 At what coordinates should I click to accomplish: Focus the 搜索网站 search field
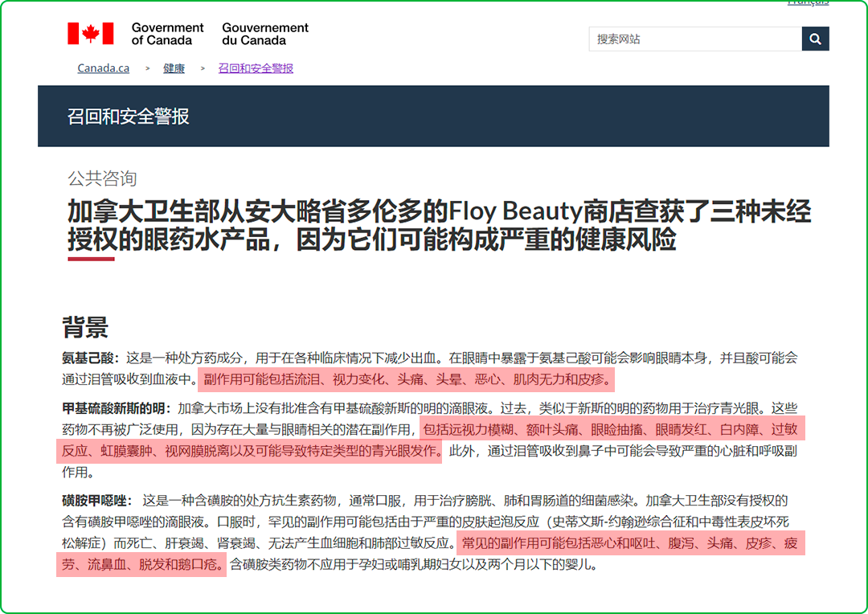(x=694, y=39)
